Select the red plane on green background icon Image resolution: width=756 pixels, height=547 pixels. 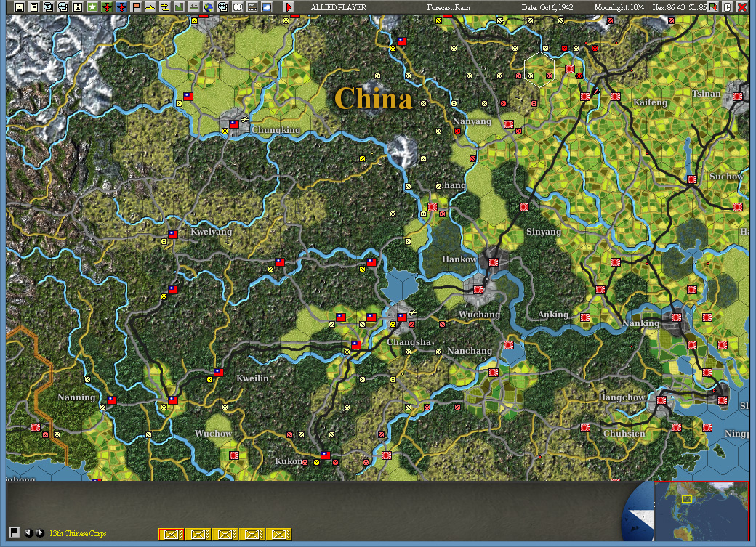tap(107, 7)
